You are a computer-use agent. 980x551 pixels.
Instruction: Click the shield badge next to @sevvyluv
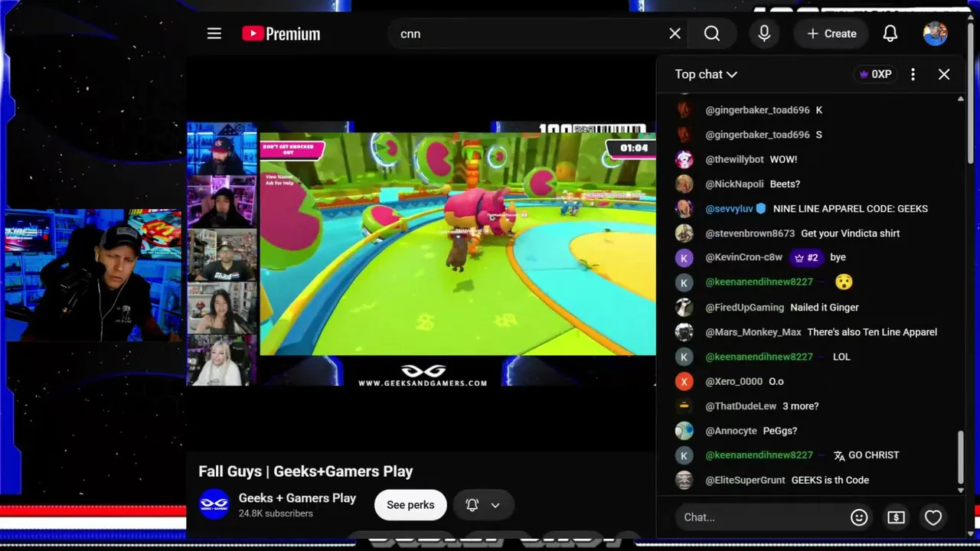tap(761, 208)
